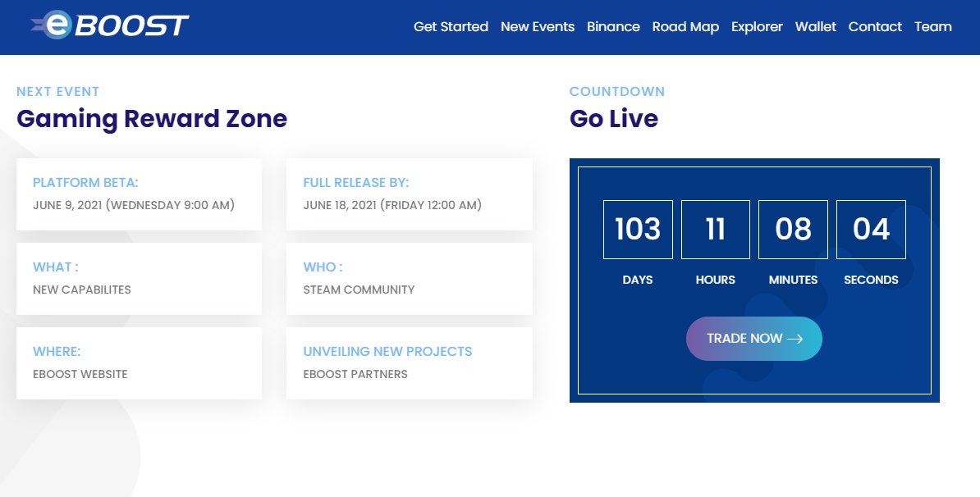Click NEW CAPABILITES text

[x=82, y=290]
